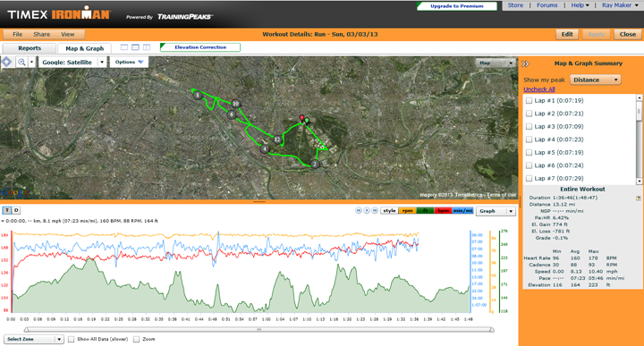Screen dimensions: 644x346
Task: Check the Lap #5 checkbox
Action: (529, 152)
